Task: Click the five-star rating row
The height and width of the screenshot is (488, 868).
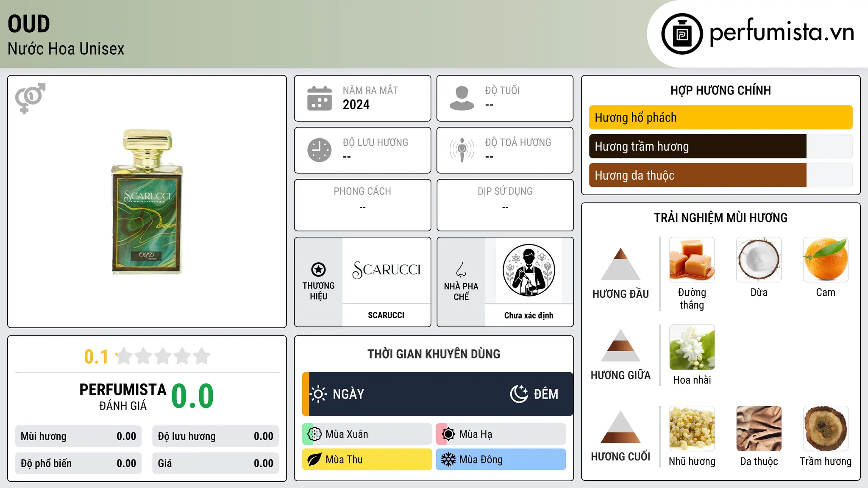Action: [x=163, y=356]
